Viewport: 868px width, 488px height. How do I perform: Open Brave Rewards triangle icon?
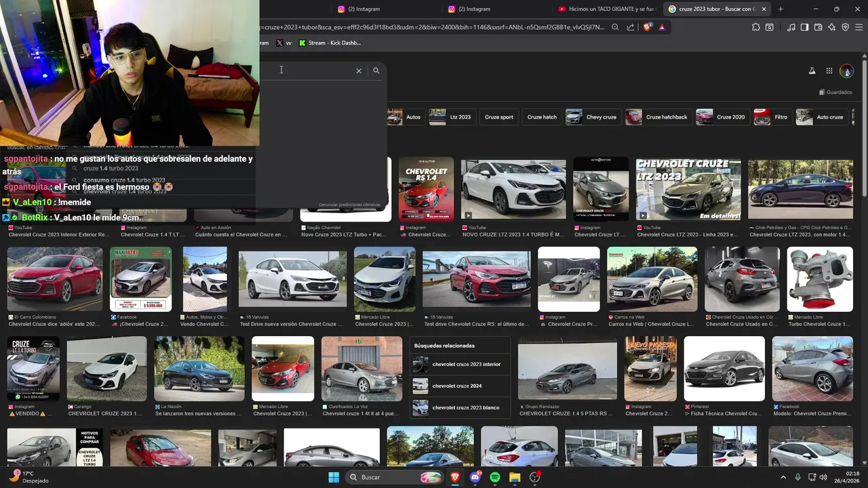[x=662, y=27]
